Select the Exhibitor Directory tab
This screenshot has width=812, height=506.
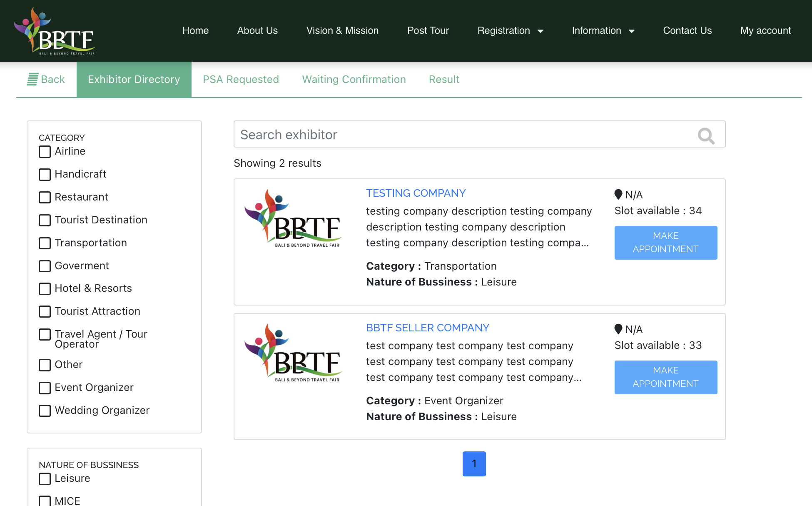134,79
